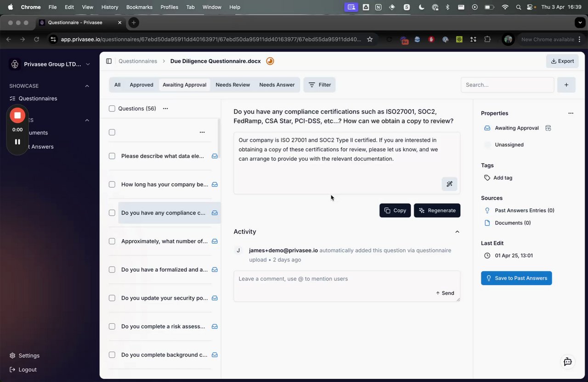
Task: Open the Filter dropdown
Action: (x=320, y=85)
